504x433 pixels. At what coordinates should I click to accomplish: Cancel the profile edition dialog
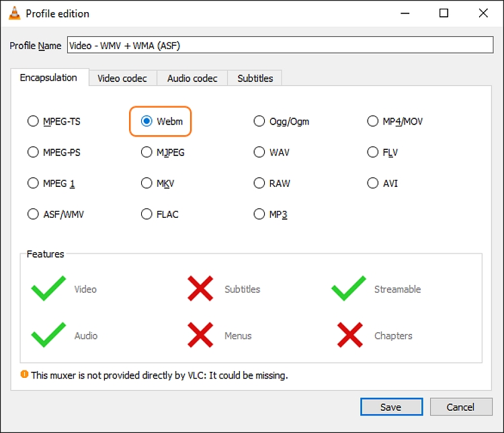[x=460, y=407]
